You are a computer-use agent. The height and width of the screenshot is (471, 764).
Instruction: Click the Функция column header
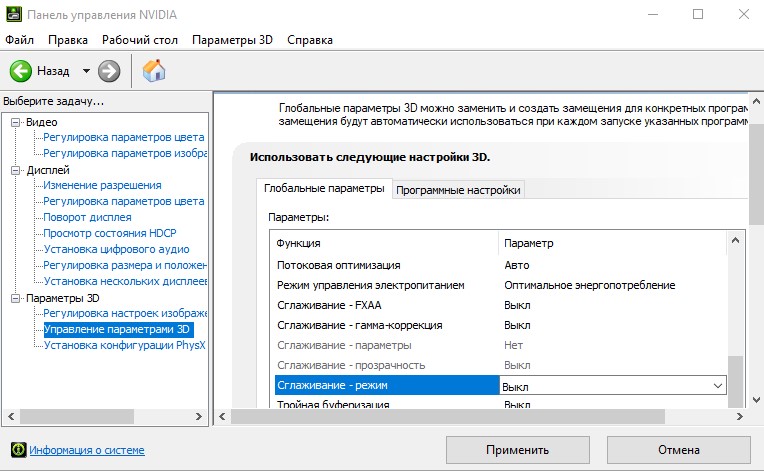(384, 243)
